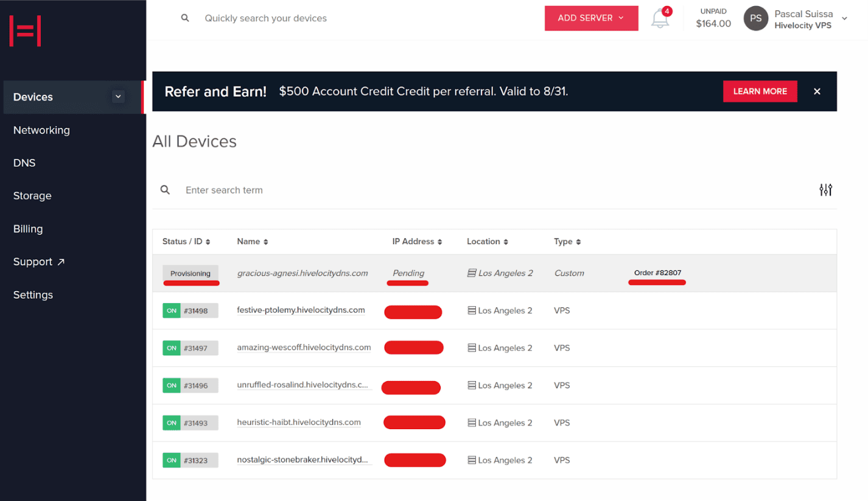Sort devices by Location column
Screen dimensions: 868x501
click(488, 242)
